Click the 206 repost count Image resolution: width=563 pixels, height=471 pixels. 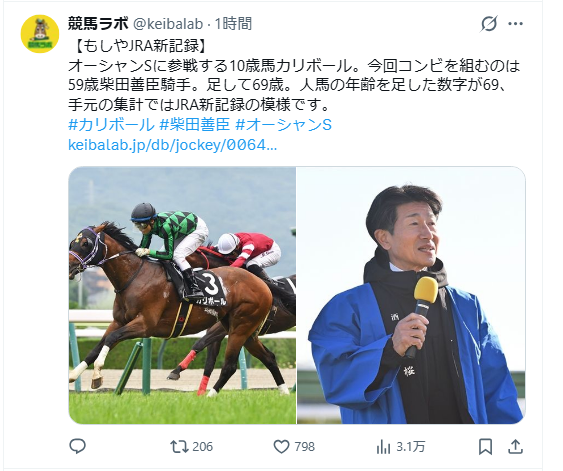[x=203, y=447]
